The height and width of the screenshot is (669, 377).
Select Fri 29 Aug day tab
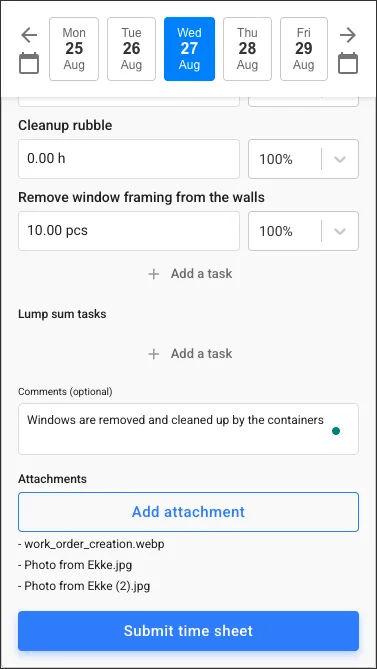(x=304, y=49)
